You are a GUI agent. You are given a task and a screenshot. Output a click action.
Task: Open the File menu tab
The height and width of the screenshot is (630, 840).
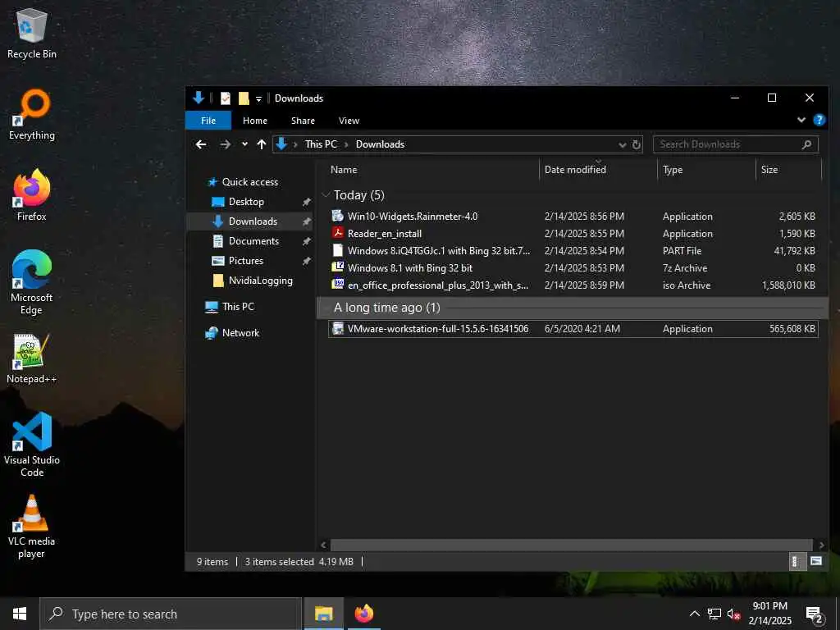click(208, 121)
